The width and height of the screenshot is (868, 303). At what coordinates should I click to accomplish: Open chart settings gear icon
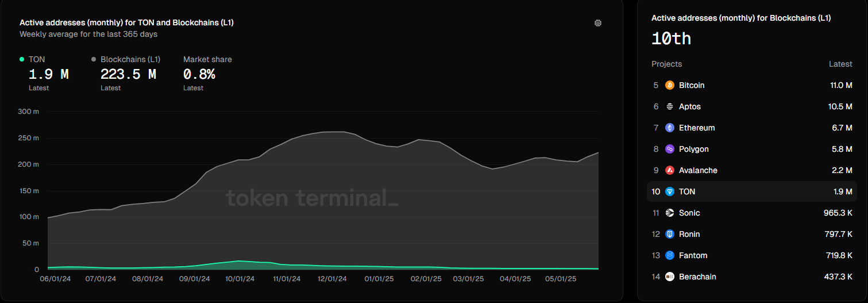[598, 23]
